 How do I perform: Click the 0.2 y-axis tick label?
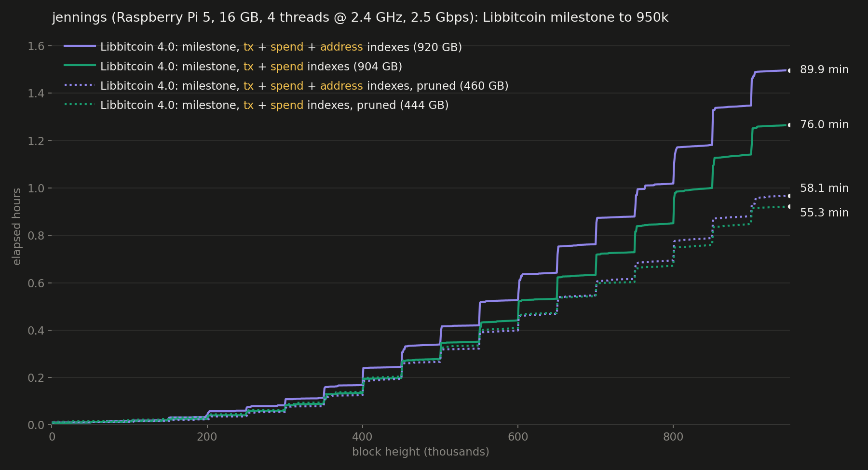coord(36,378)
